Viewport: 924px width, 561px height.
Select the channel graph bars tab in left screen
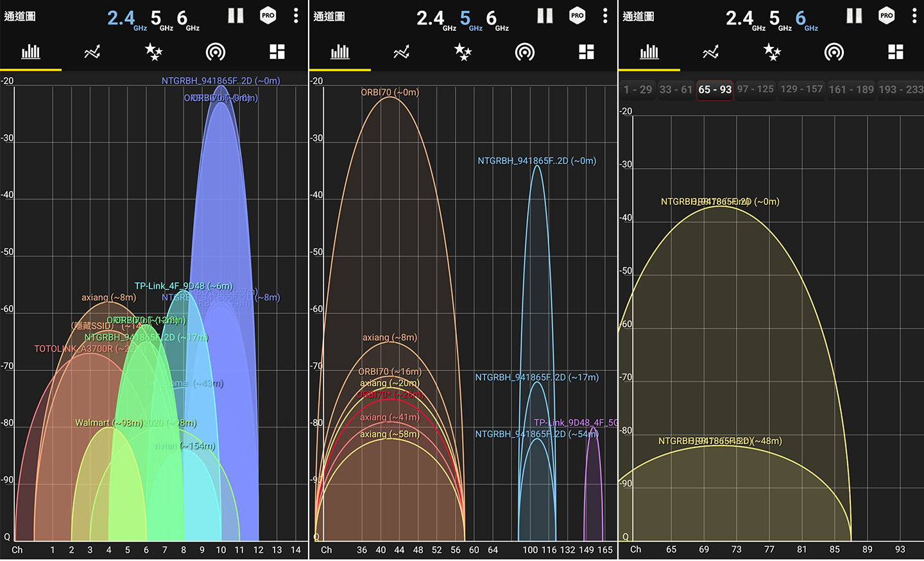pos(31,52)
